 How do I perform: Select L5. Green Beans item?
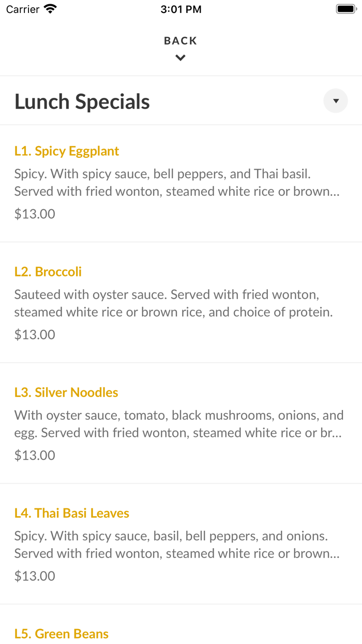61,633
